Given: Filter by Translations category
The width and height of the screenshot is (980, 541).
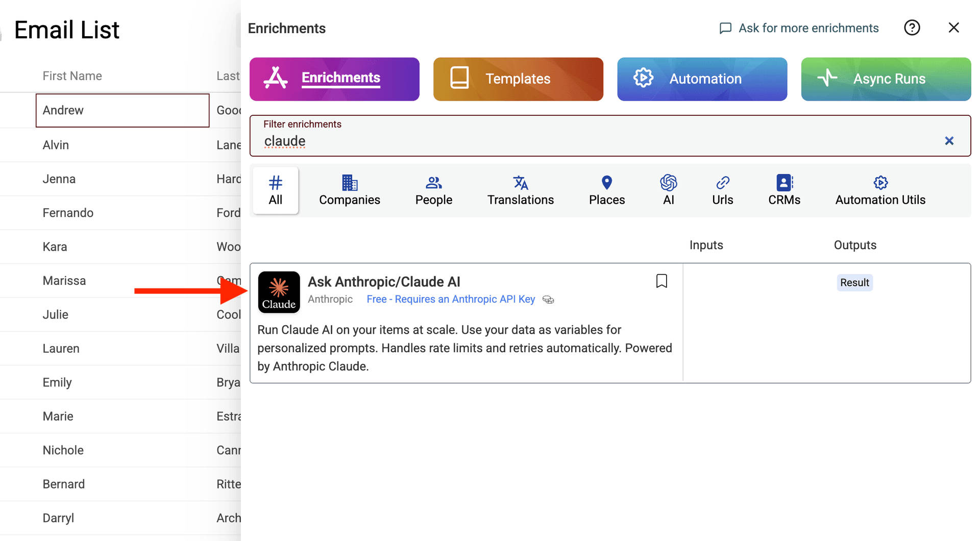Looking at the screenshot, I should 520,190.
